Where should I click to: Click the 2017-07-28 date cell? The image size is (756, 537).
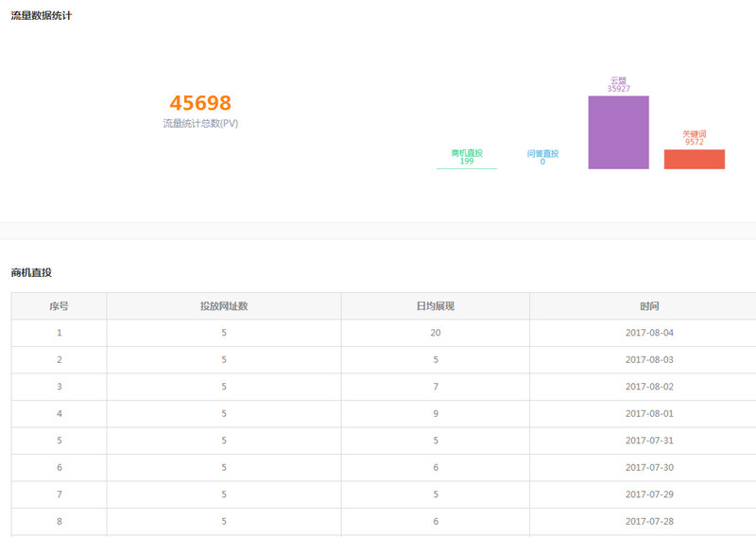coord(649,522)
